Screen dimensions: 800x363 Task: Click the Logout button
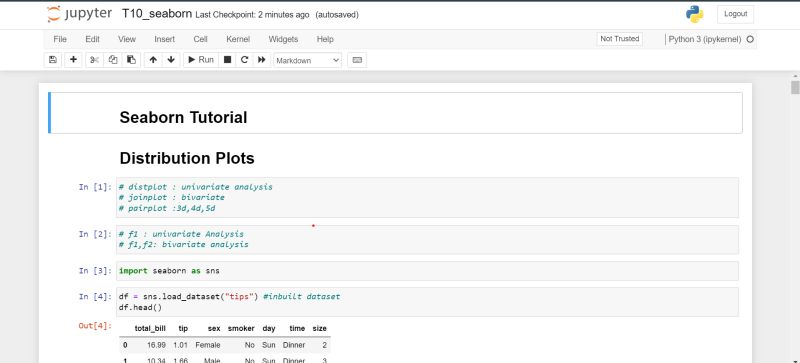tap(735, 14)
